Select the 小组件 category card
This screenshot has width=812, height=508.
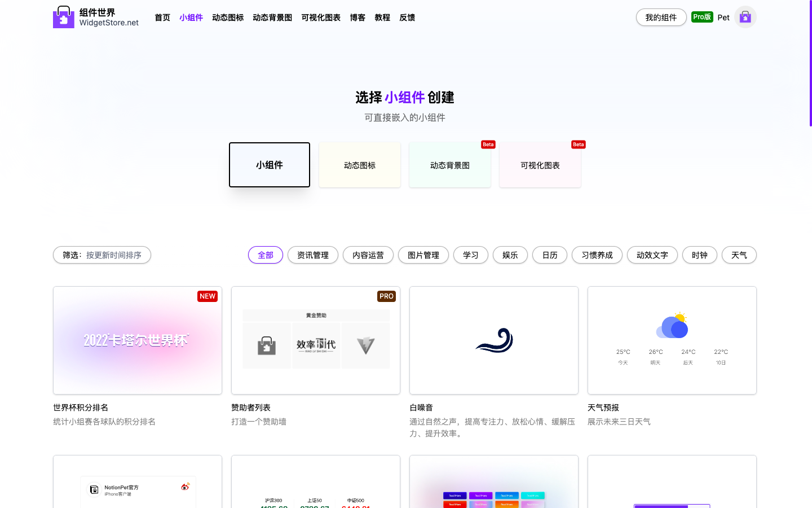(x=270, y=165)
